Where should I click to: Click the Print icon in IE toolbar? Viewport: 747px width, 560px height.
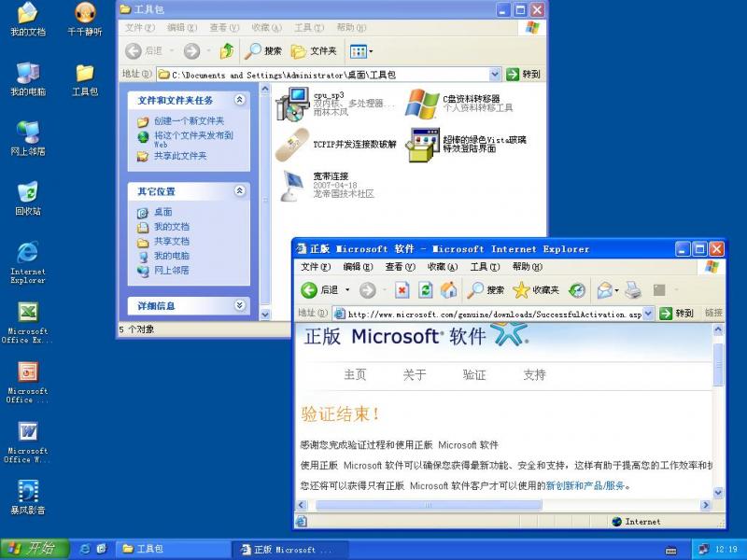tap(633, 290)
